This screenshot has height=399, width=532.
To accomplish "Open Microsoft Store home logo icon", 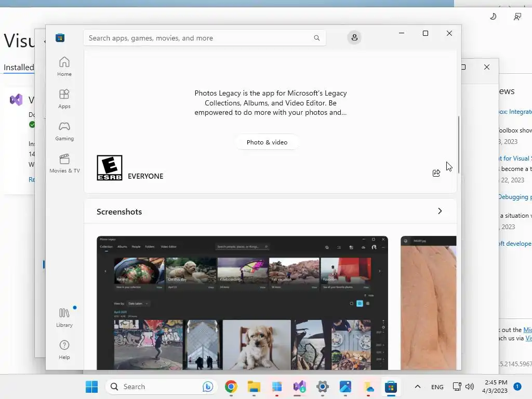I will 60,37.
